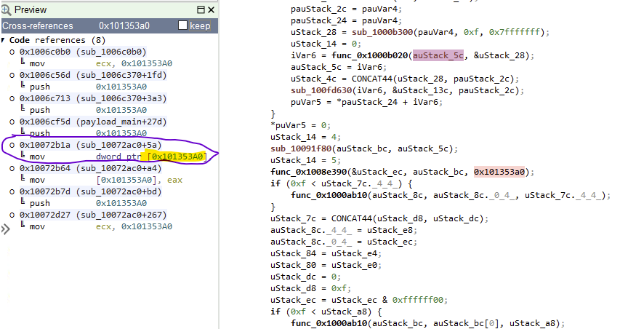Select the highlighted dword ptr [0x101353A0] operand
The height and width of the screenshot is (329, 644).
click(x=152, y=156)
